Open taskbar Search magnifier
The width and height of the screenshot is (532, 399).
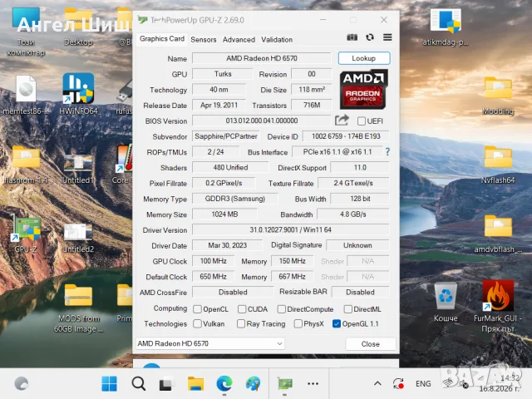tap(139, 384)
